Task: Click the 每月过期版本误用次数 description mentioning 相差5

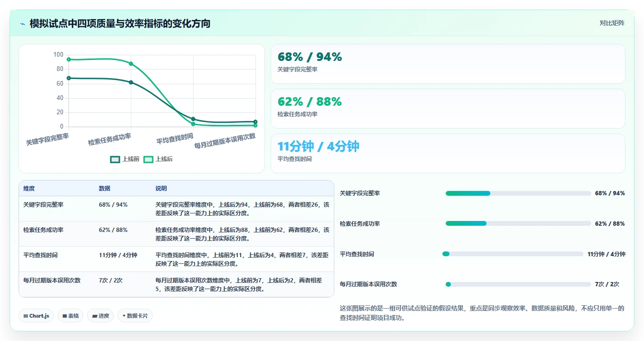Action: point(239,284)
